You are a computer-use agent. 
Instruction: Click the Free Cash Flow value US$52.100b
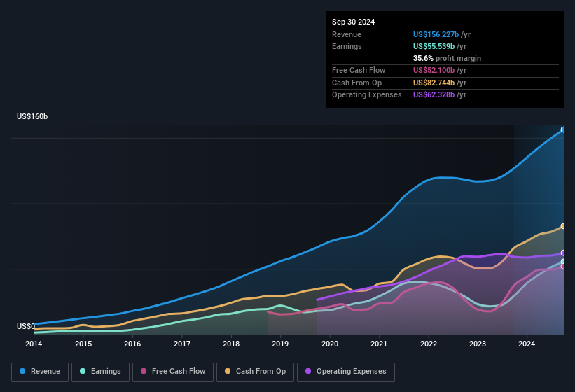point(434,70)
